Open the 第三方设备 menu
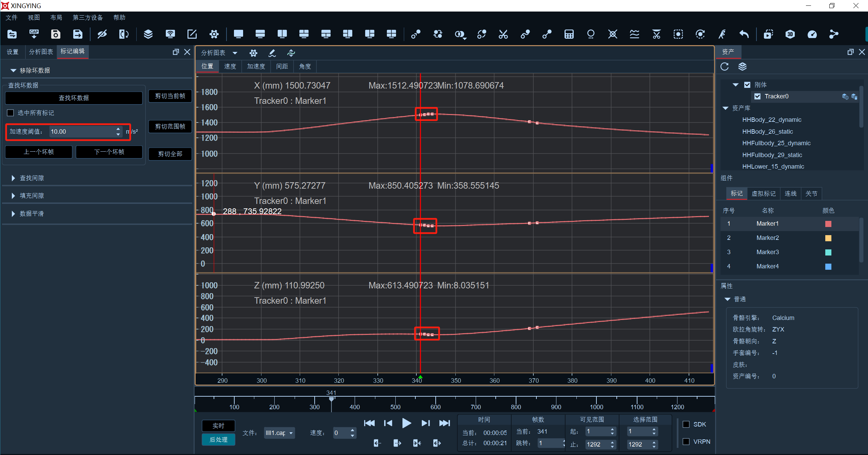Screen dimensions: 868x455 pyautogui.click(x=88, y=18)
